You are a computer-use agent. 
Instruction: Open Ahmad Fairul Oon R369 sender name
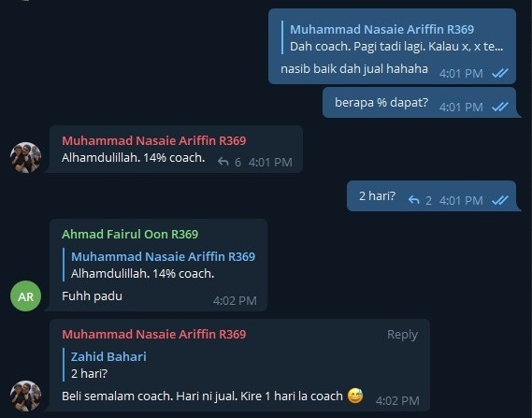[130, 234]
